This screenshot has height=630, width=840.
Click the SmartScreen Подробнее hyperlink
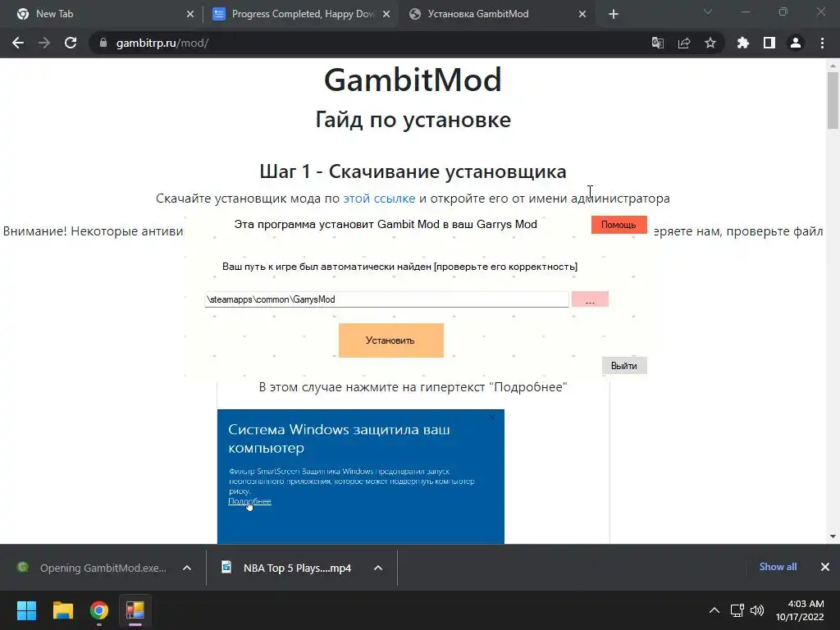(x=249, y=501)
